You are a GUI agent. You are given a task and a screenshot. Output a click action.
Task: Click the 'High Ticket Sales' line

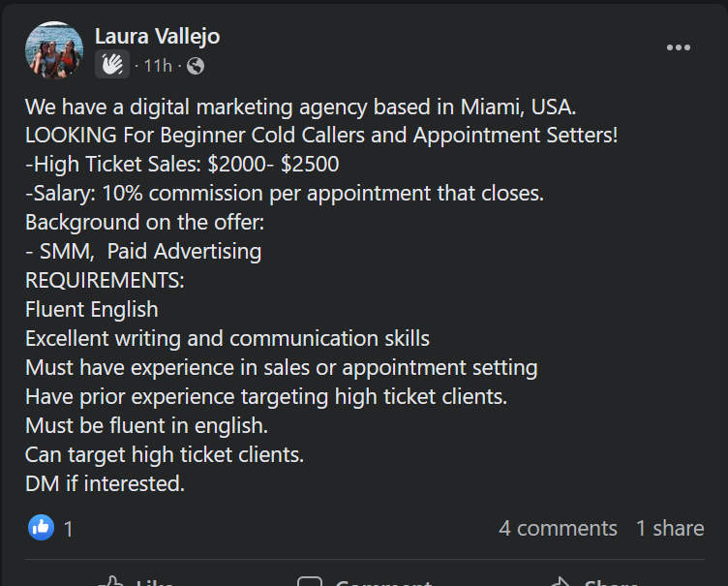[182, 164]
